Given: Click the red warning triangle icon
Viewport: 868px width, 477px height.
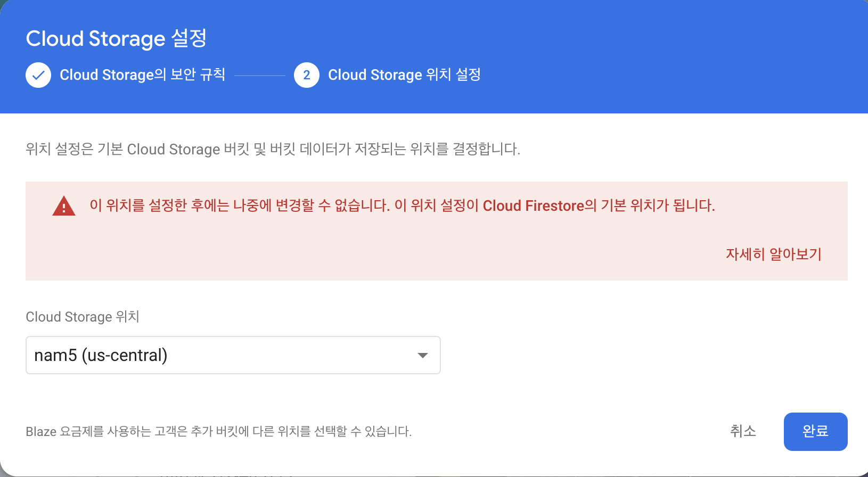Looking at the screenshot, I should click(x=64, y=206).
